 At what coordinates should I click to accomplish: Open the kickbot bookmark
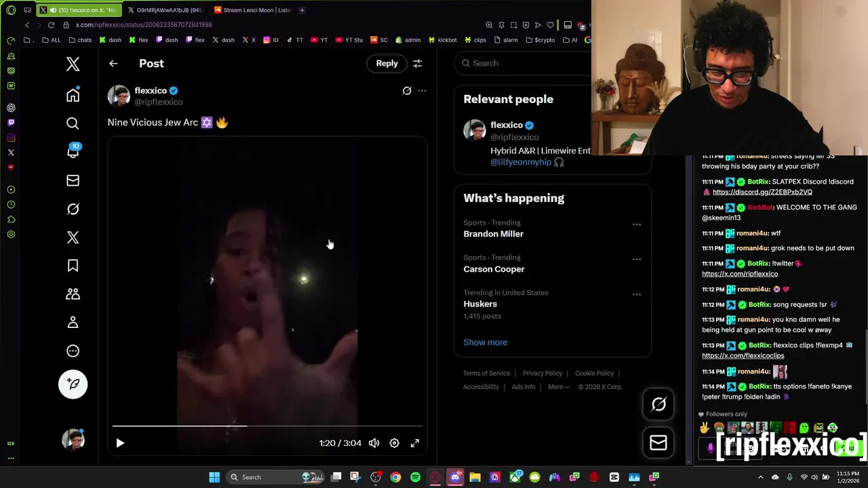(x=441, y=40)
